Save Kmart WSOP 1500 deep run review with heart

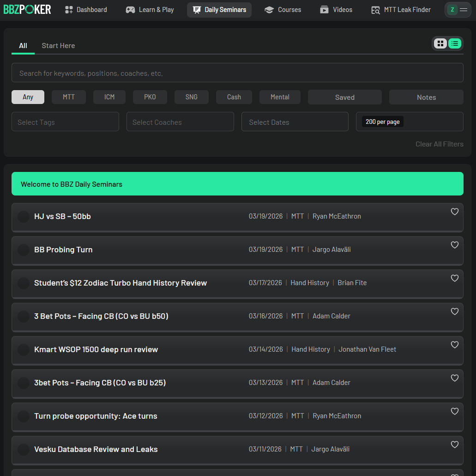(x=454, y=345)
